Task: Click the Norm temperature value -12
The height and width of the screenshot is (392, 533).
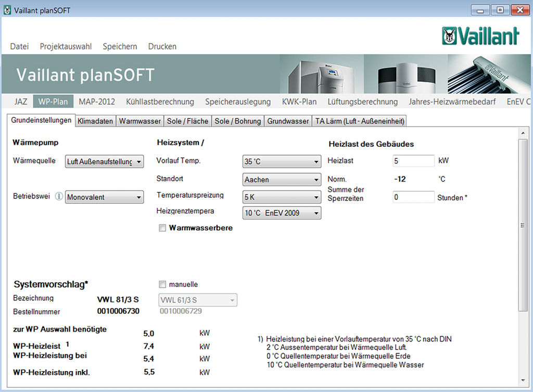Action: tap(400, 179)
